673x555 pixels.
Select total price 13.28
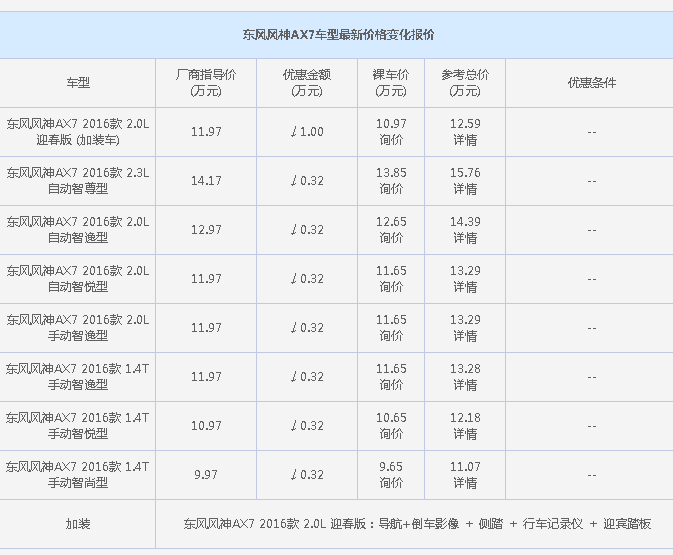tap(465, 368)
